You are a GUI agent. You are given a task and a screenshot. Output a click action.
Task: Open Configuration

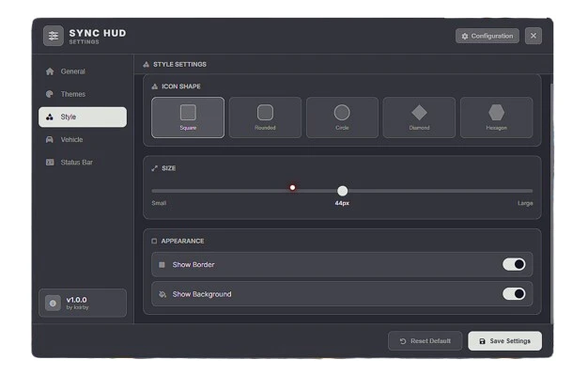[x=487, y=36]
